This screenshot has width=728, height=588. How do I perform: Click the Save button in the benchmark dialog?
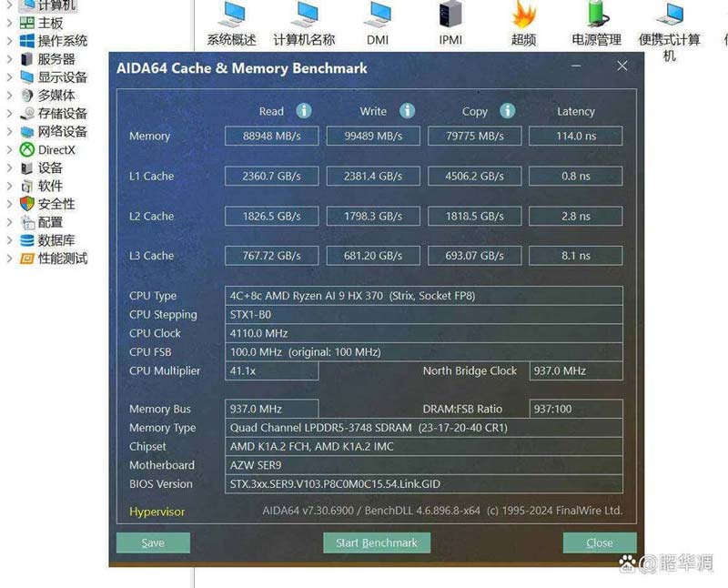tap(153, 542)
